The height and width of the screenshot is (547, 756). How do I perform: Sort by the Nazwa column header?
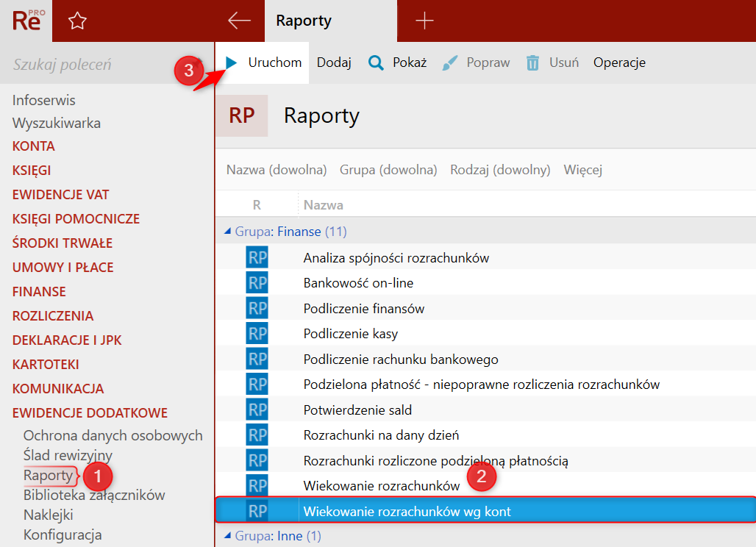tap(323, 205)
